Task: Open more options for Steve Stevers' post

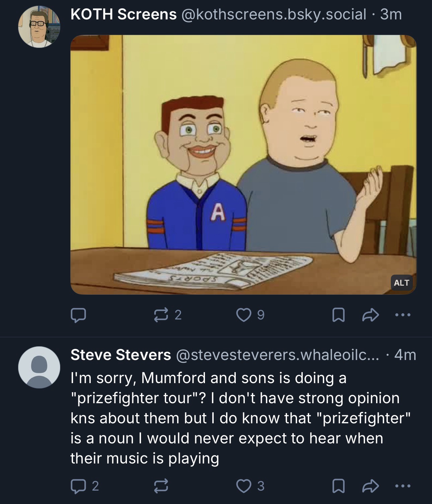Action: click(402, 486)
